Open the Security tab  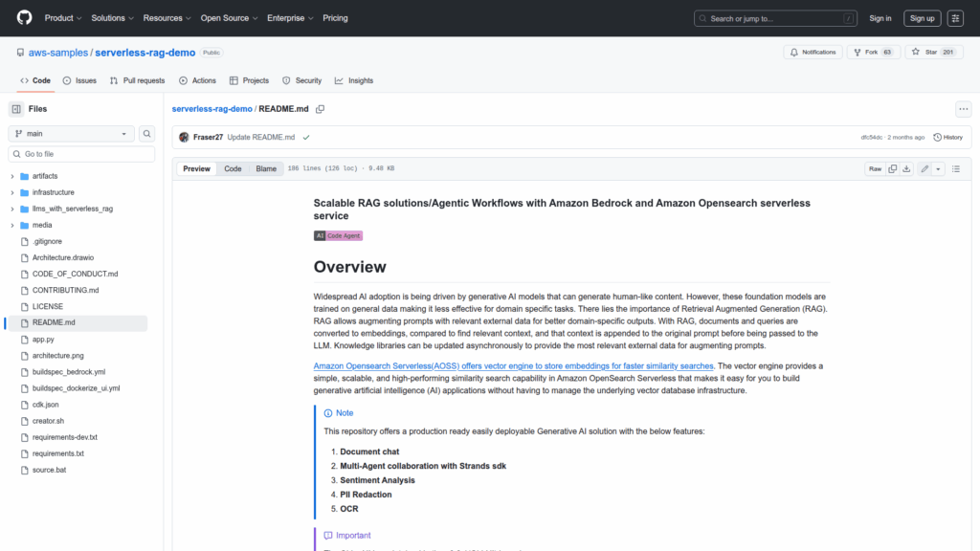(x=301, y=80)
